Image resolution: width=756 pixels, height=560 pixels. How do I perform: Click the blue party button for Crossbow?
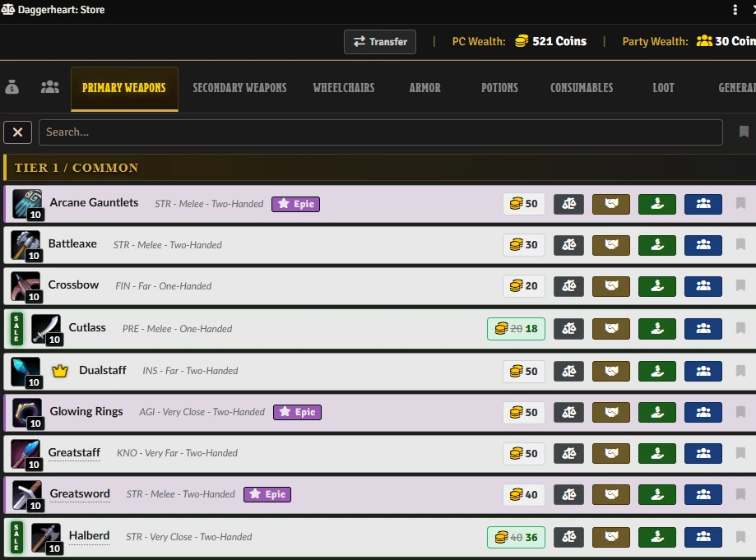(703, 286)
